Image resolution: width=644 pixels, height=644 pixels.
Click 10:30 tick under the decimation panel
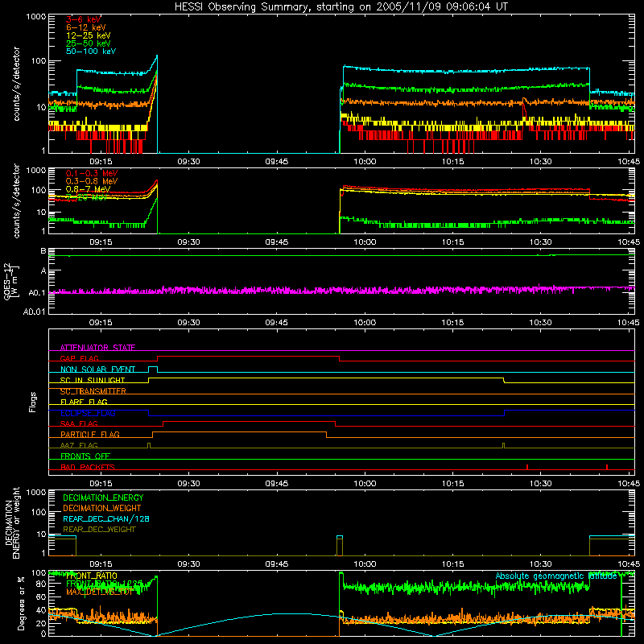coord(540,564)
